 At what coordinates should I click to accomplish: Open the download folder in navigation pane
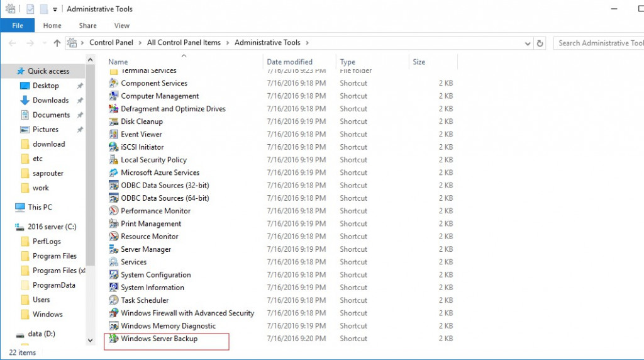(48, 144)
